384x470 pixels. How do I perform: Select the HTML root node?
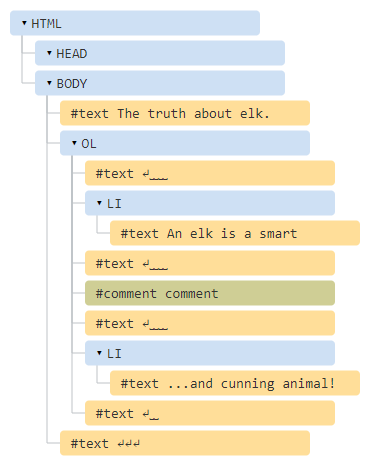[x=135, y=23]
